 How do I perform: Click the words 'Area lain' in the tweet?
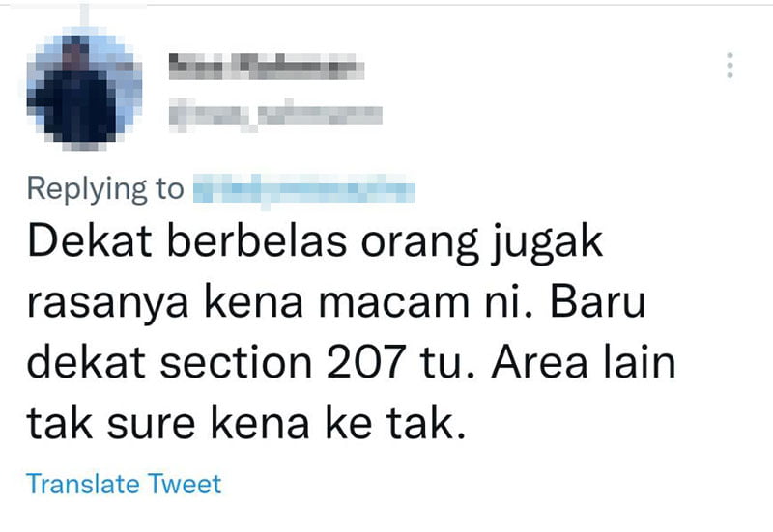(584, 361)
